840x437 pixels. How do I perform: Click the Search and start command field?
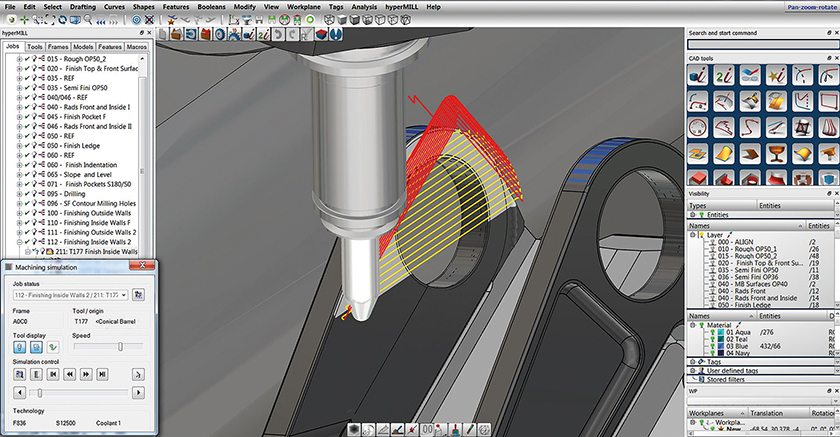pos(762,45)
